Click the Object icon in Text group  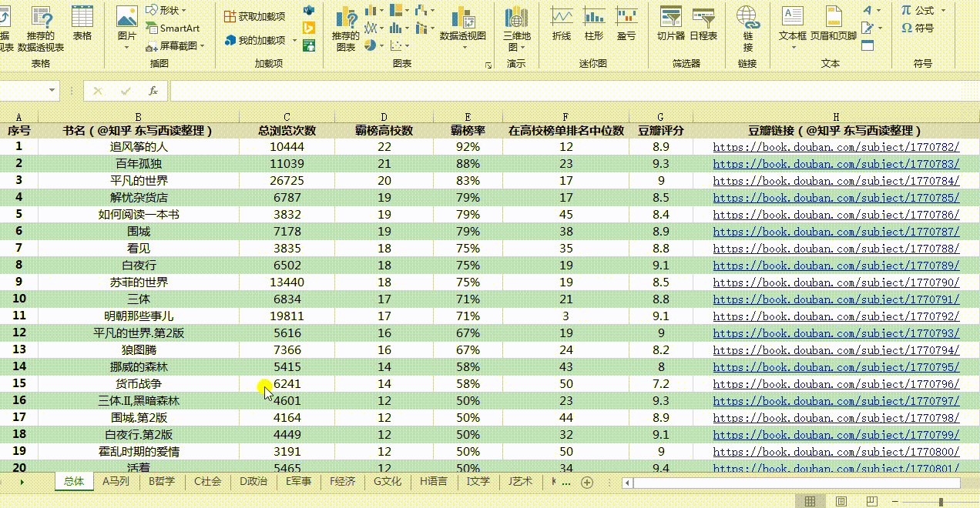[x=868, y=45]
